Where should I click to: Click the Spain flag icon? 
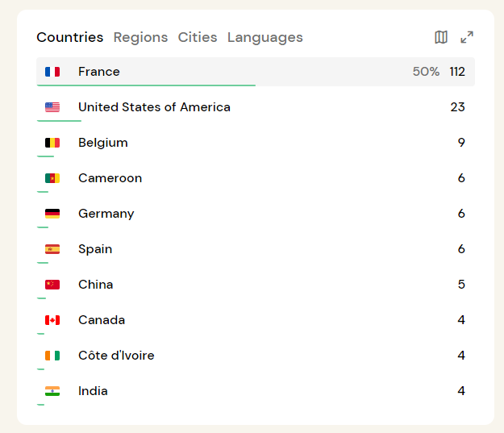[52, 249]
